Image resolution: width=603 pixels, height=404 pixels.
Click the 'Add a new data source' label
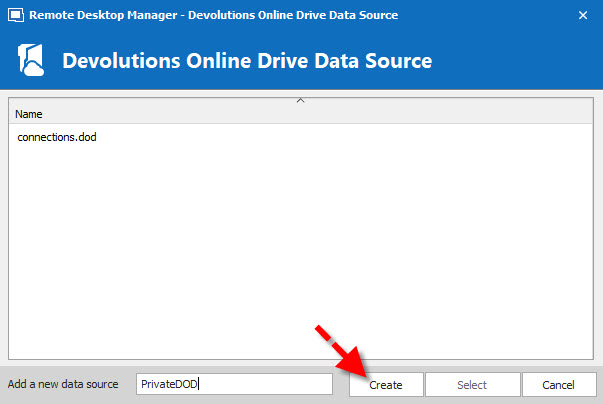click(x=63, y=384)
